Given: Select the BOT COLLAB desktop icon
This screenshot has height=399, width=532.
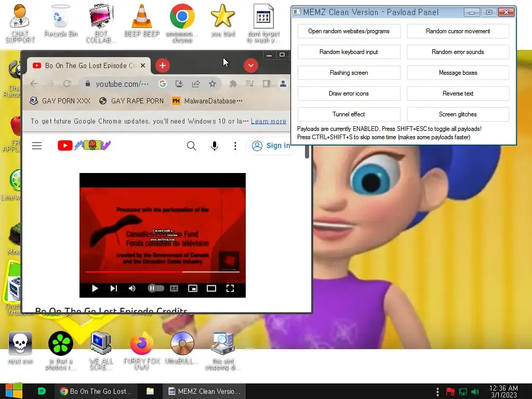Looking at the screenshot, I should [x=101, y=23].
